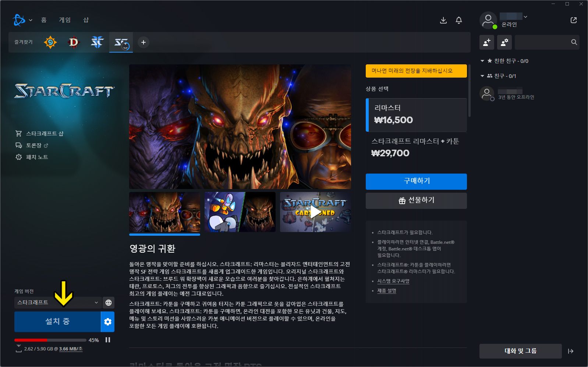This screenshot has width=588, height=367.
Task: Click the globe region icon
Action: [x=109, y=302]
